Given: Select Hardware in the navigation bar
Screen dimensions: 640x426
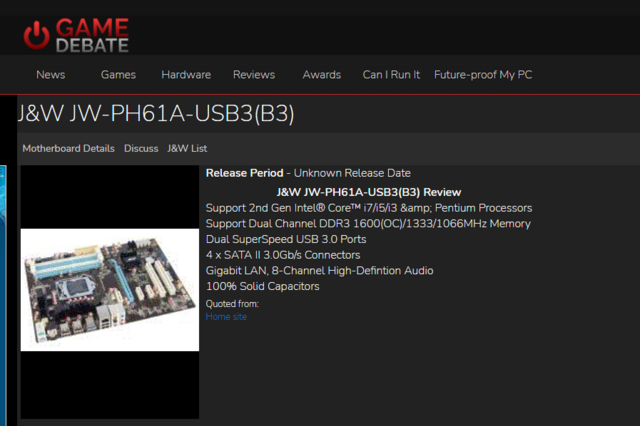Looking at the screenshot, I should click(186, 75).
